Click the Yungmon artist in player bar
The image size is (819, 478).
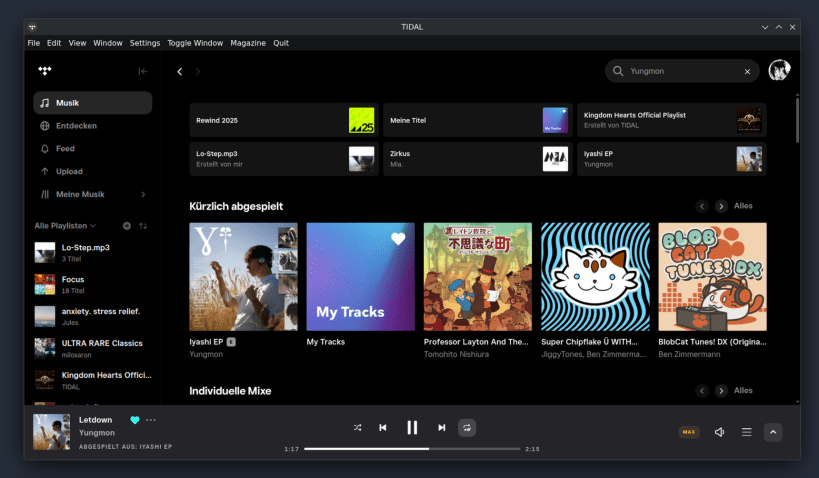coord(97,433)
